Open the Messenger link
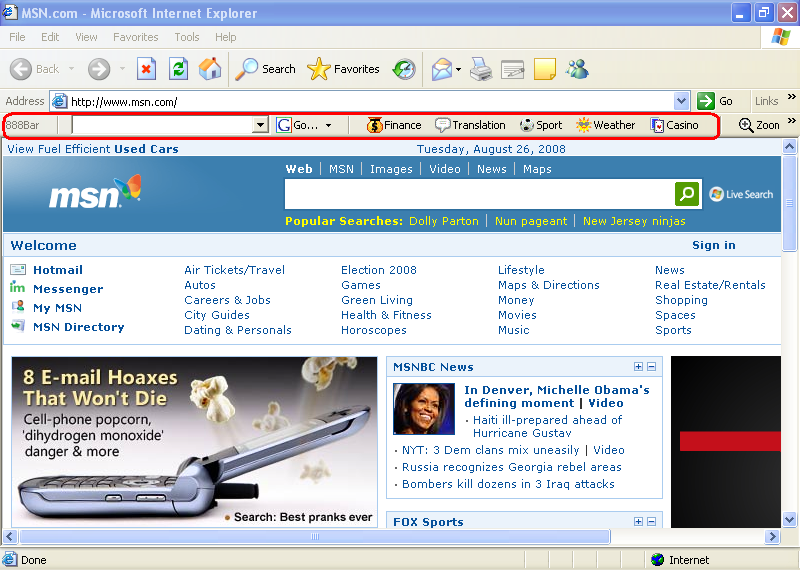The image size is (800, 570). pos(68,289)
